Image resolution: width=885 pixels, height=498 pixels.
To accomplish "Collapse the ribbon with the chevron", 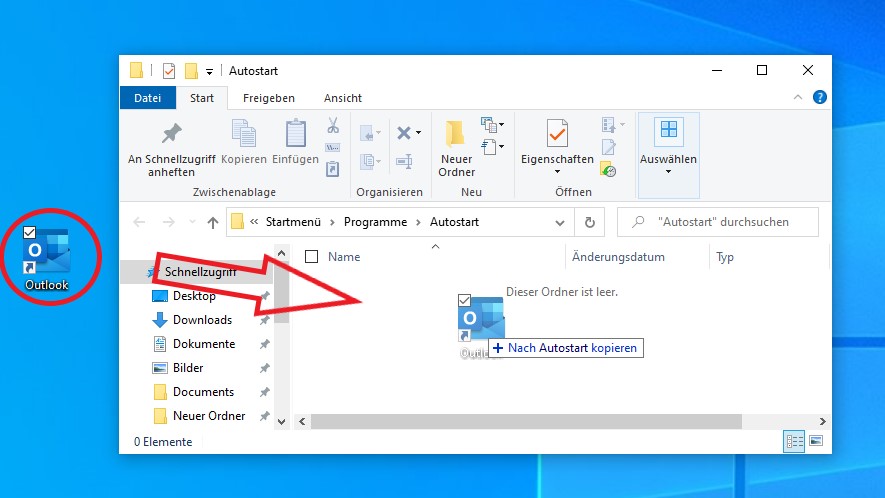I will pos(798,98).
